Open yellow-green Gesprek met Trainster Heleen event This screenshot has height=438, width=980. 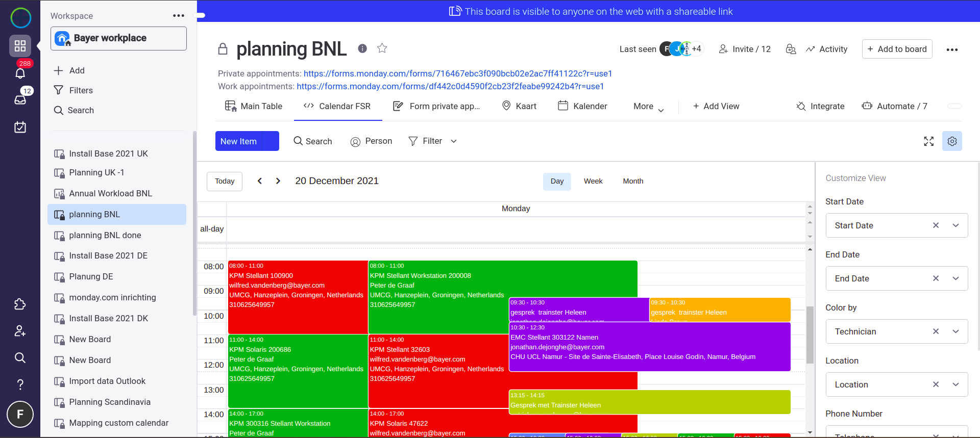click(650, 402)
